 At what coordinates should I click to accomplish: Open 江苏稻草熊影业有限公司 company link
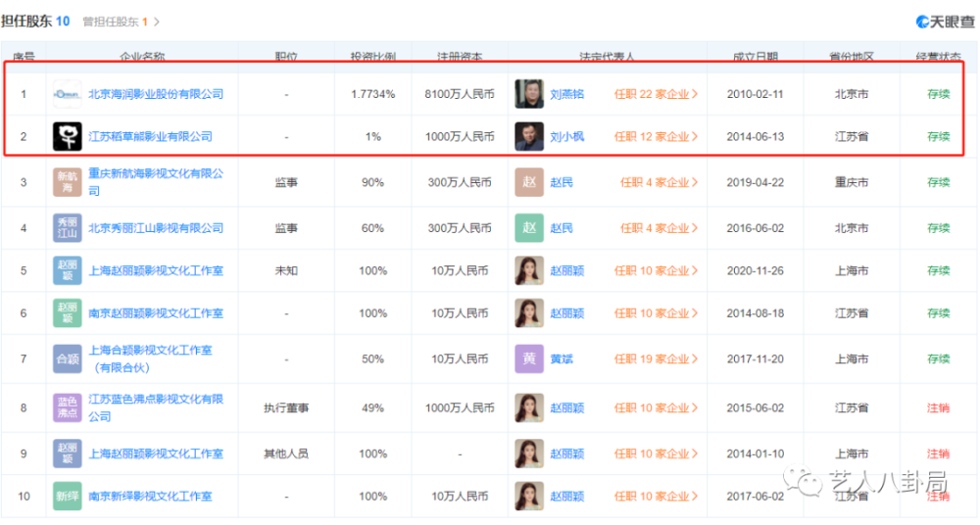pyautogui.click(x=150, y=136)
